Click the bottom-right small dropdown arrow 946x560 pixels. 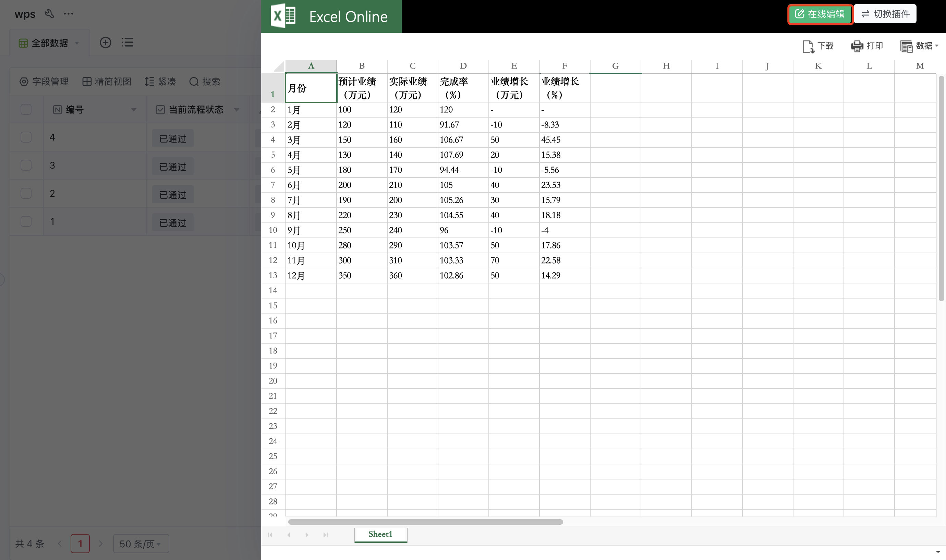click(938, 552)
